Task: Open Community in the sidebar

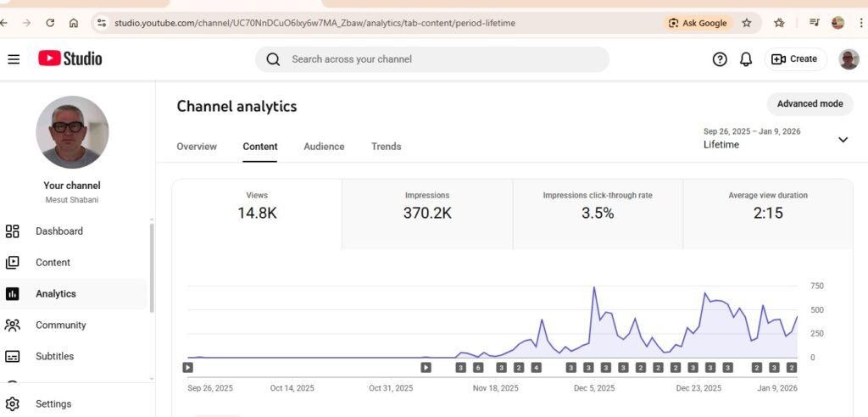Action: click(60, 325)
